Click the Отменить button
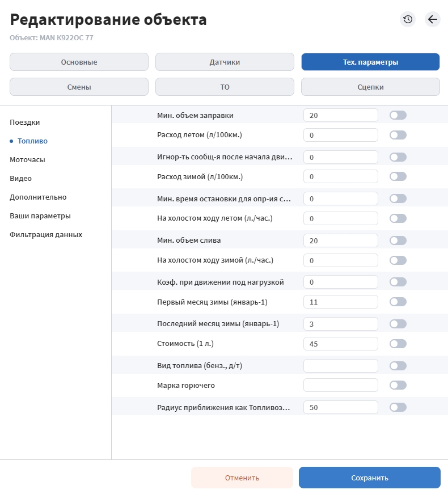This screenshot has width=448, height=494. pyautogui.click(x=242, y=478)
